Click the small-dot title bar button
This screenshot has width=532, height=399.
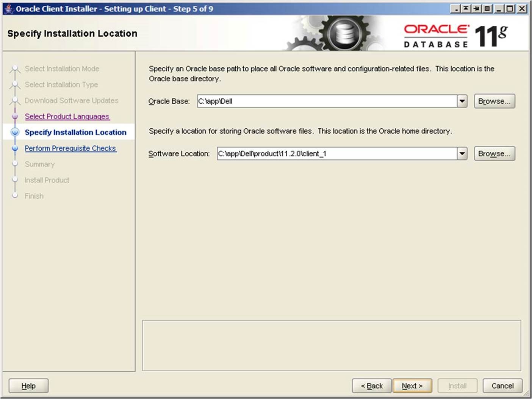pyautogui.click(x=456, y=8)
